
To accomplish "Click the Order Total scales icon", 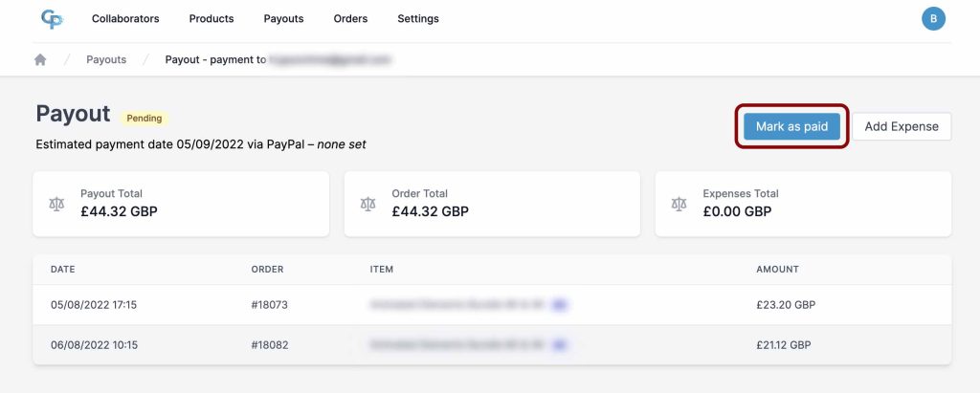I will pyautogui.click(x=368, y=204).
